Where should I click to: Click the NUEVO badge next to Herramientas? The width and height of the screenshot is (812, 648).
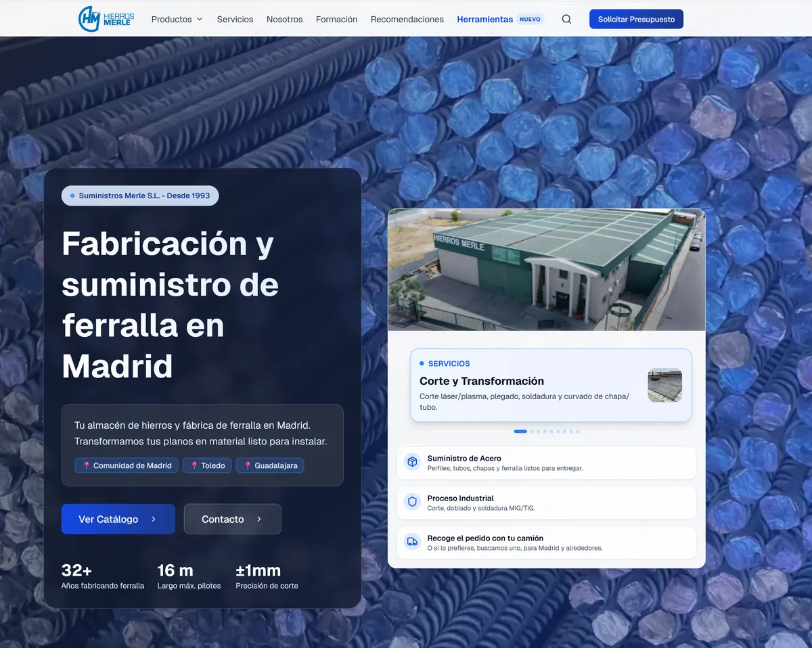pos(529,19)
